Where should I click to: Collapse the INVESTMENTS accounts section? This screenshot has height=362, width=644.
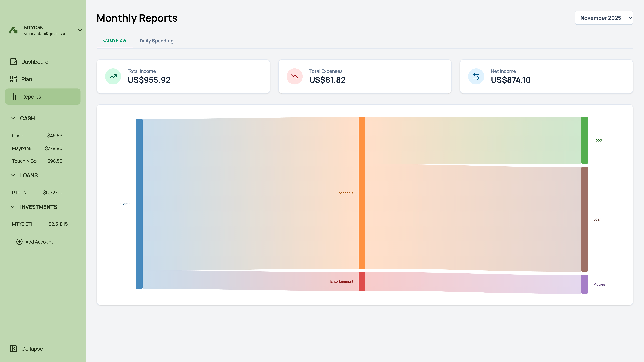coord(13,207)
